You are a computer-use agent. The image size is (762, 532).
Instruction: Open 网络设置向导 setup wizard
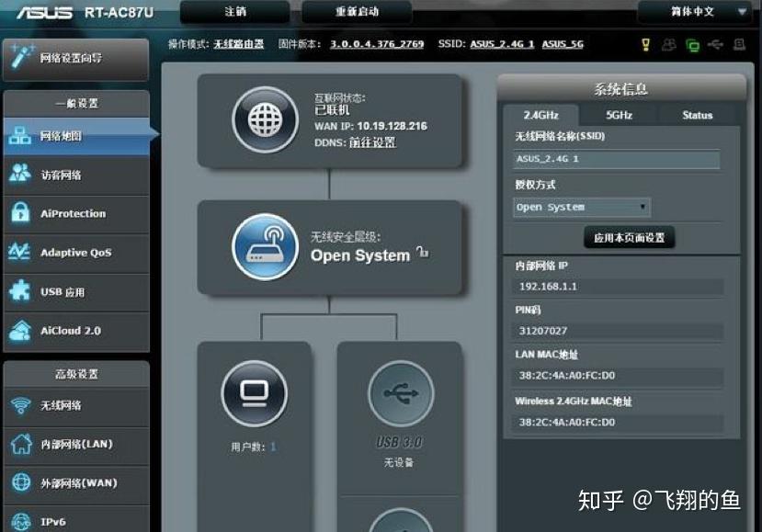pyautogui.click(x=75, y=58)
